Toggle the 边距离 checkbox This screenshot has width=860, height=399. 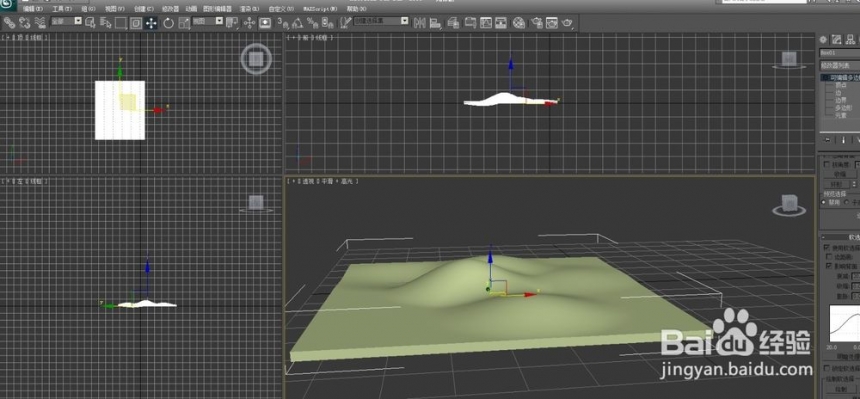[x=828, y=256]
